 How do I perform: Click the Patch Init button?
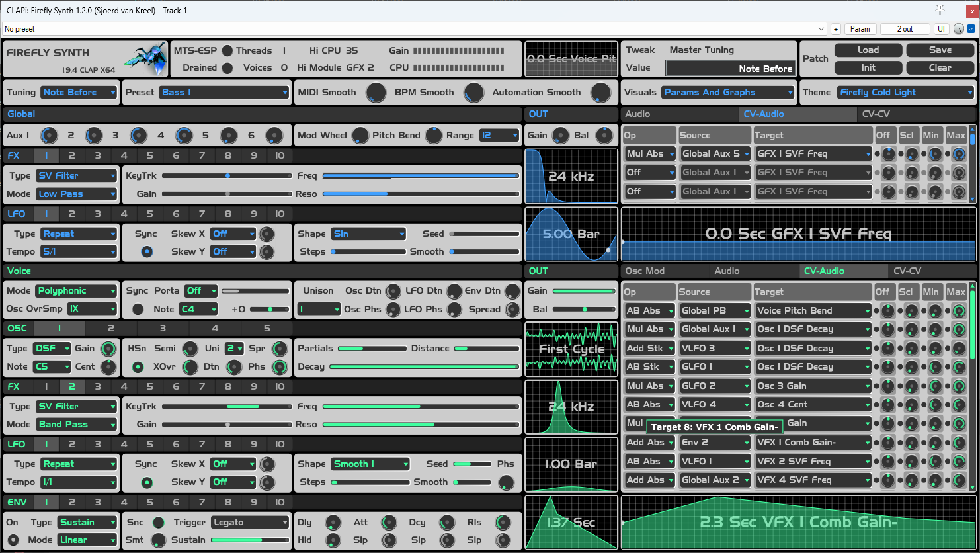point(868,68)
